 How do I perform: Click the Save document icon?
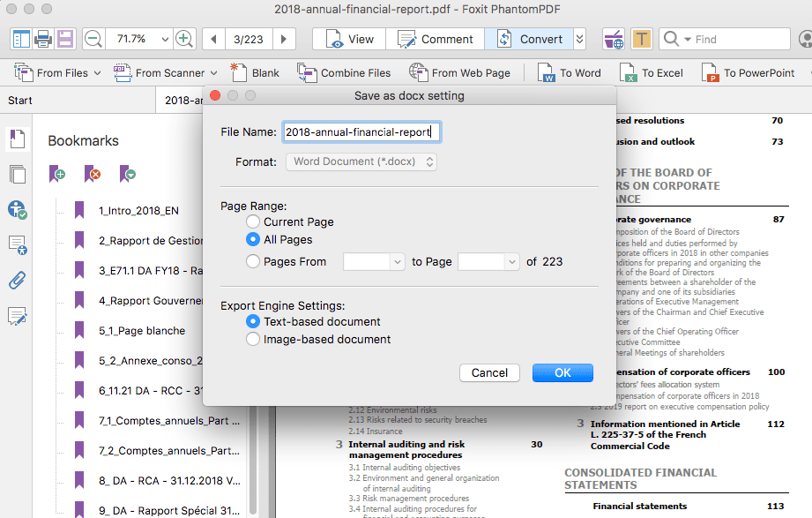click(64, 39)
